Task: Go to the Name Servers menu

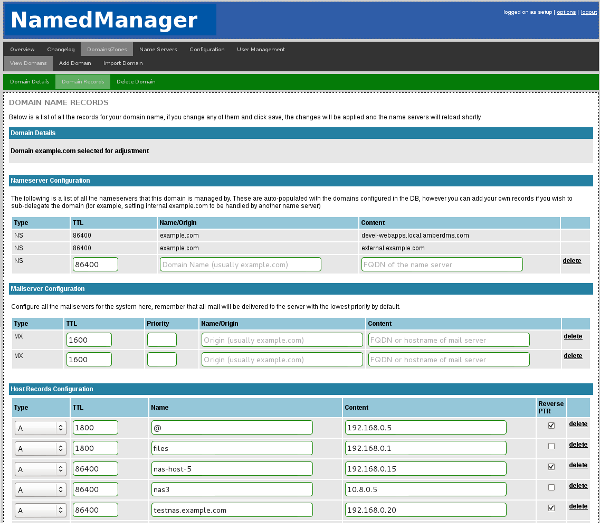Action: click(x=158, y=49)
